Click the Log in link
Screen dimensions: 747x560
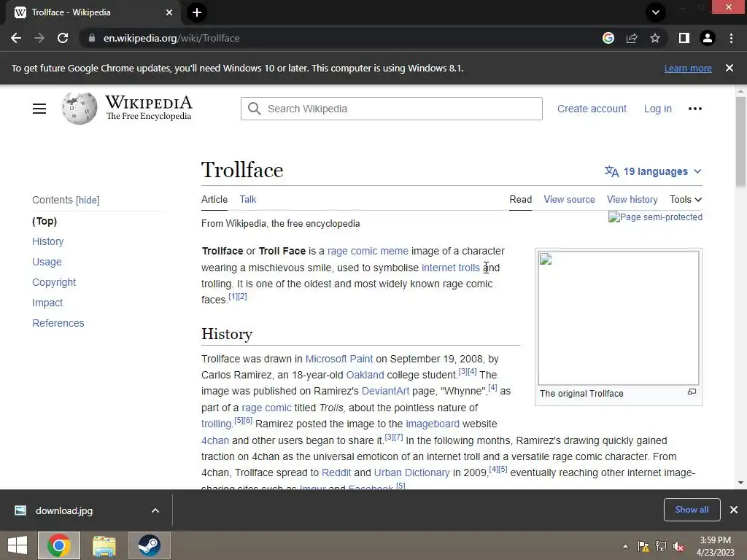click(x=657, y=109)
